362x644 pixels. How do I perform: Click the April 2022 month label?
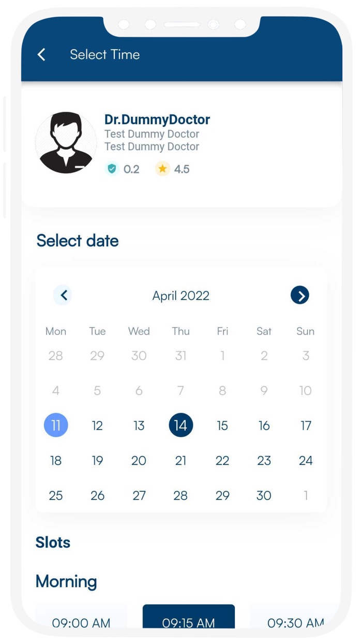click(x=180, y=295)
